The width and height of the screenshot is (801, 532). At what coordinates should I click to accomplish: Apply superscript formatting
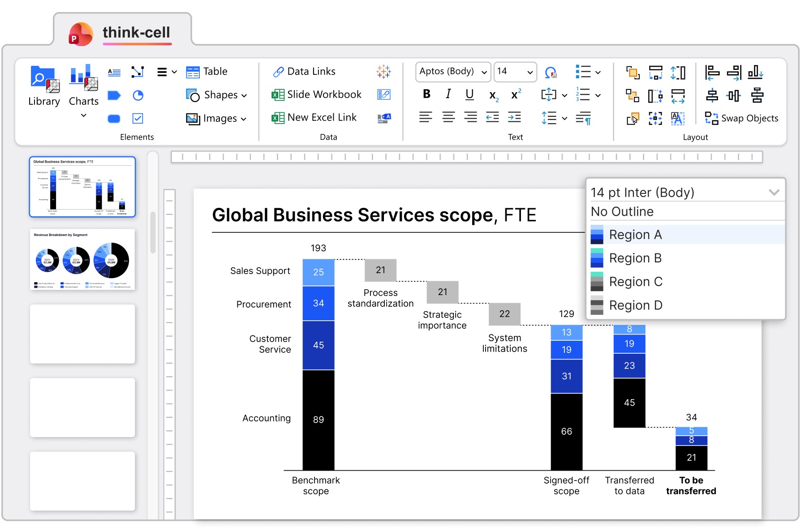tap(516, 94)
